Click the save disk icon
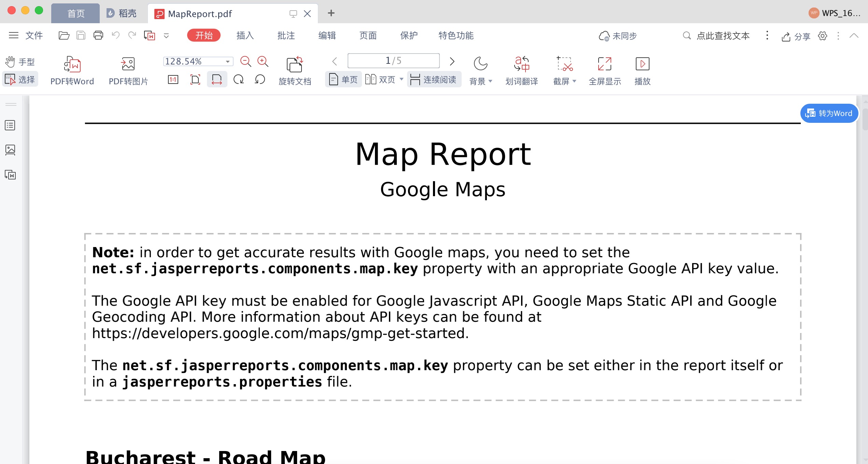Viewport: 868px width, 464px height. [81, 35]
